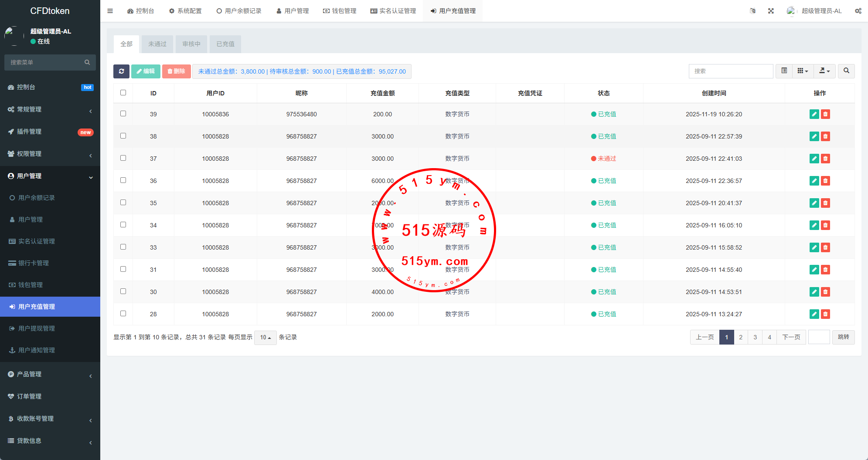Switch to the 未通过 filter tab
The image size is (868, 460).
157,44
